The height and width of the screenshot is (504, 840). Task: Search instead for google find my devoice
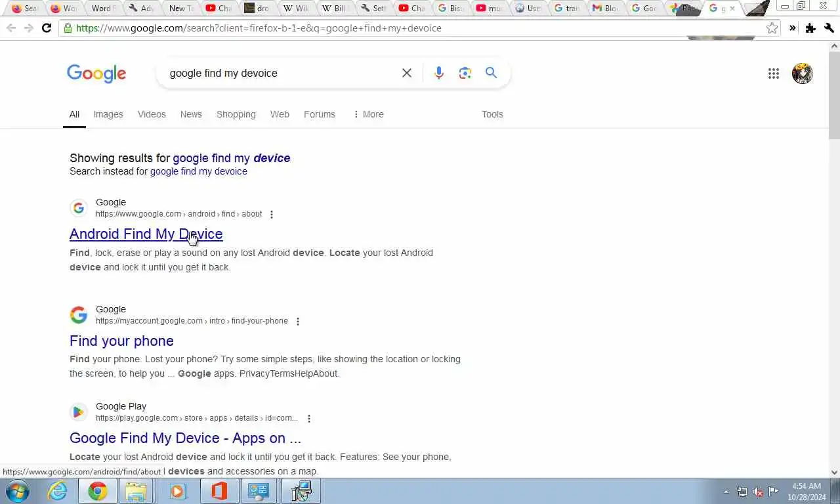click(x=198, y=171)
